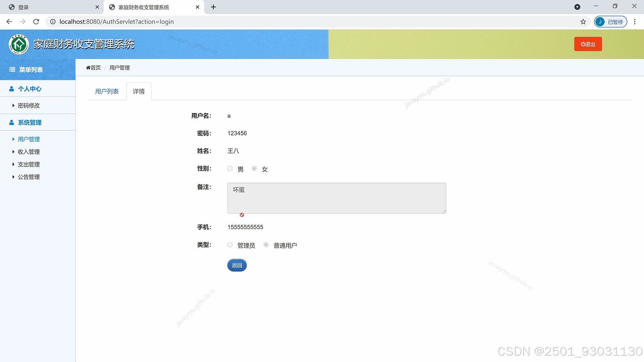Close the 家庭财务收支管理系统 browser tab
644x362 pixels.
(x=198, y=7)
